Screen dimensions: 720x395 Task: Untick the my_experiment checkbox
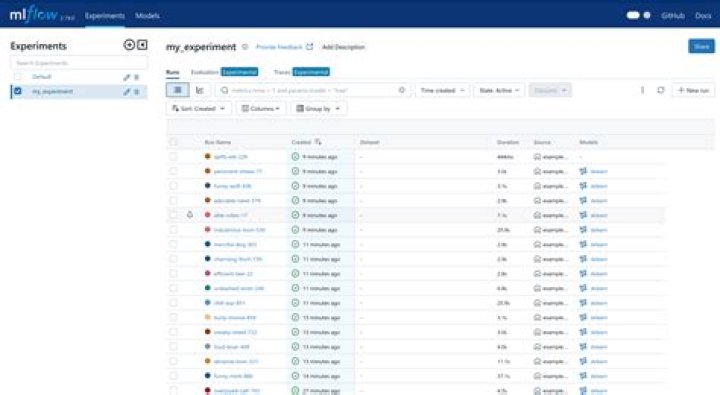tap(17, 91)
